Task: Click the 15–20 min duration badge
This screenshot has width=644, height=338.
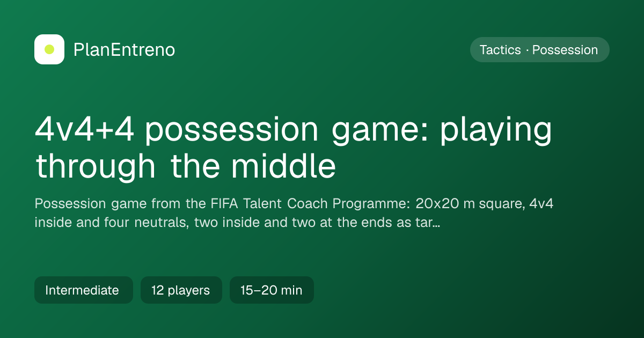Action: pos(272,290)
